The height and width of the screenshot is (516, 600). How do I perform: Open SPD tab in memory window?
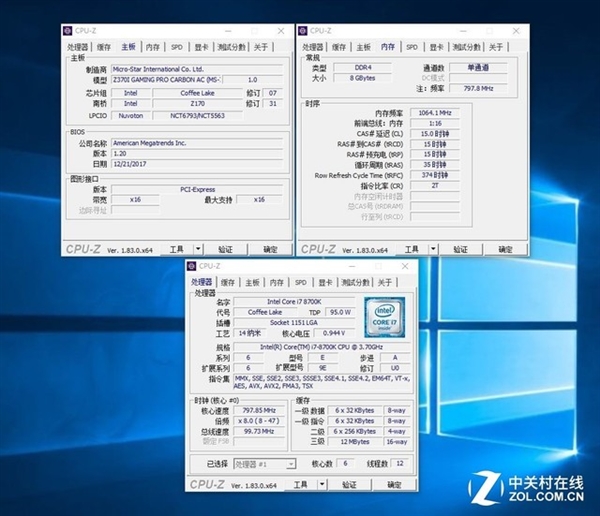412,47
